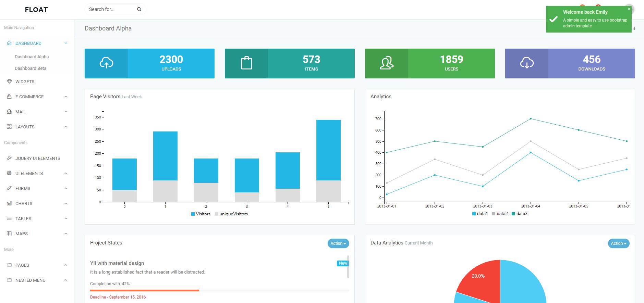Click the FLOAT logo link
The width and height of the screenshot is (644, 303).
point(36,10)
